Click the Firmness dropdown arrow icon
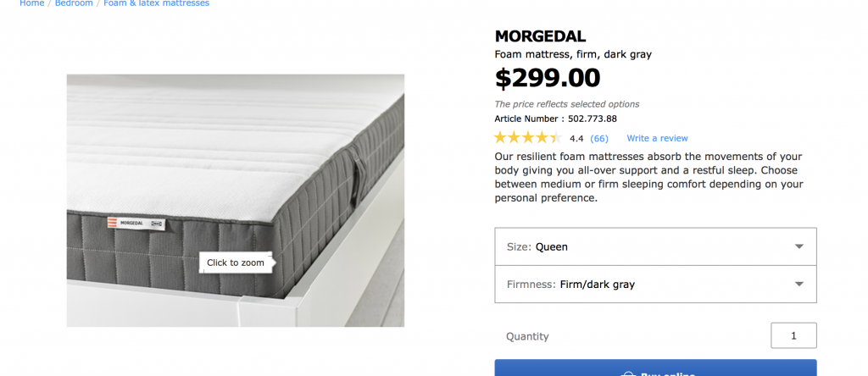 click(798, 285)
